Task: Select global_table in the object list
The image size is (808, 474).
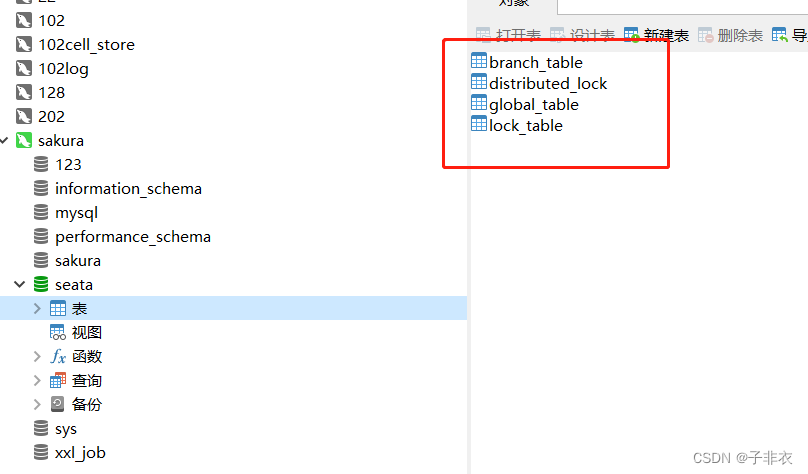Action: 534,105
